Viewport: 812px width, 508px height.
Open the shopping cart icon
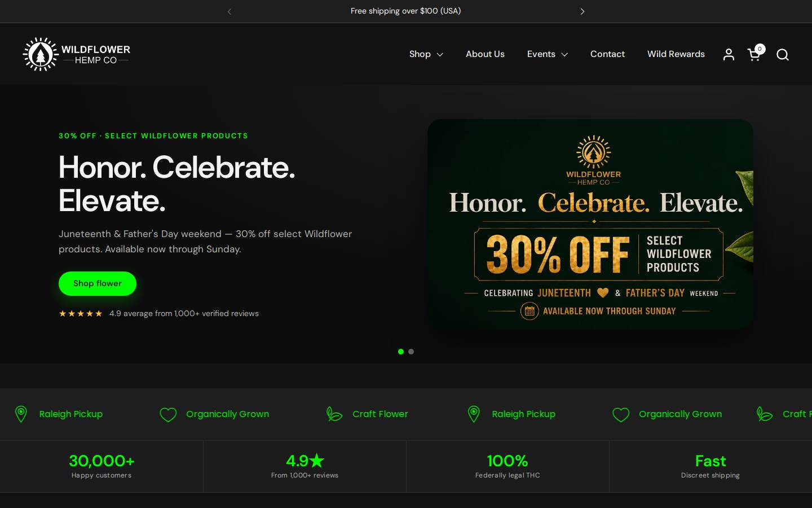click(x=754, y=54)
